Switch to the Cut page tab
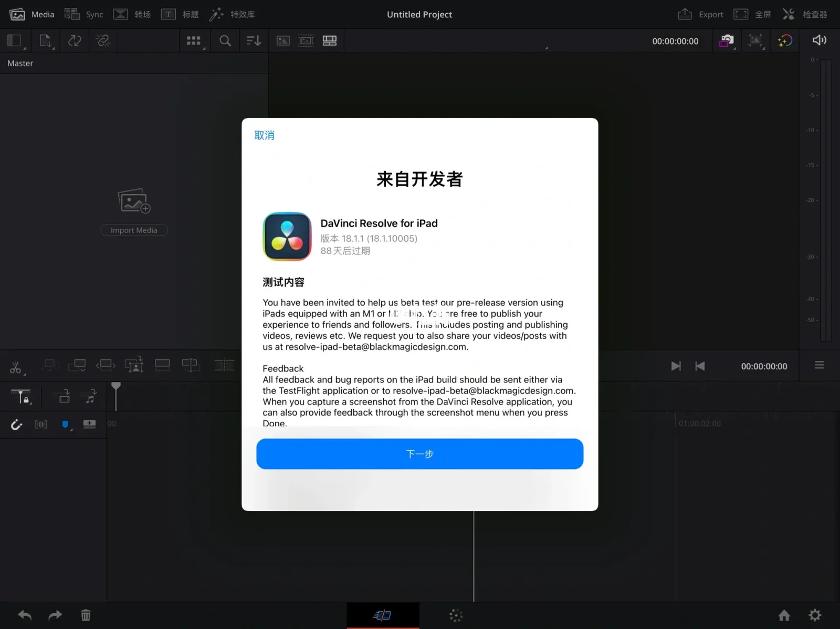 pyautogui.click(x=383, y=615)
